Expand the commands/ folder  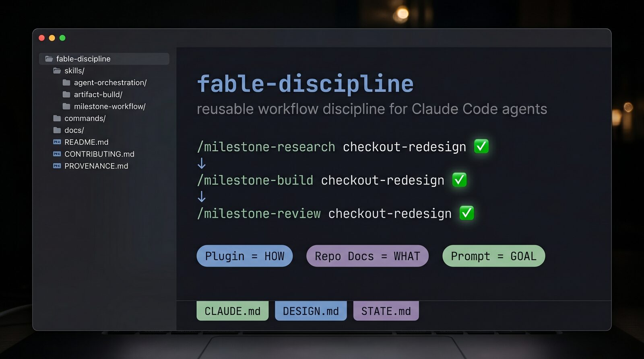click(x=85, y=118)
